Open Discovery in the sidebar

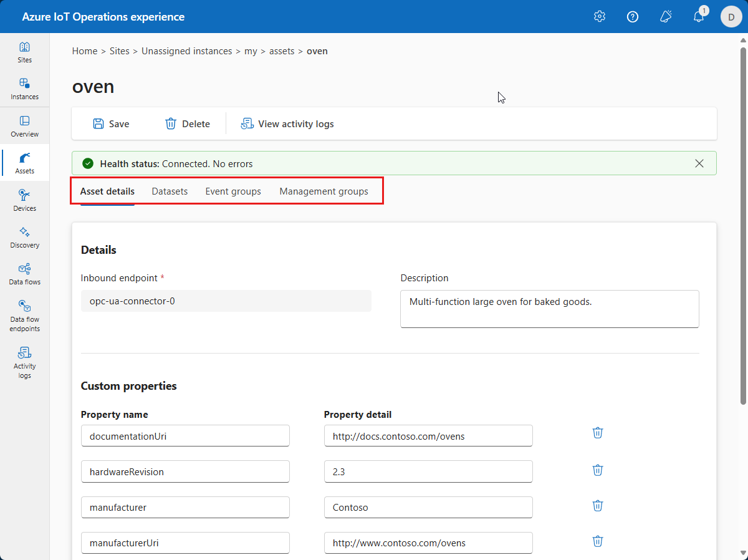[24, 238]
